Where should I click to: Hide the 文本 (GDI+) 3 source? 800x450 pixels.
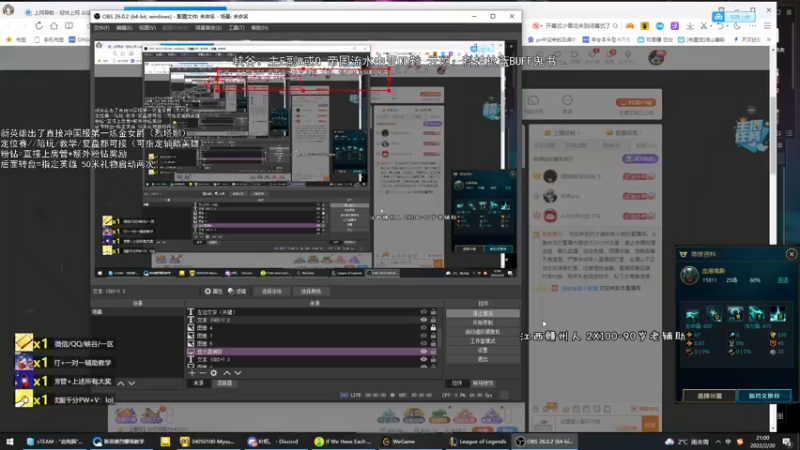pyautogui.click(x=423, y=359)
